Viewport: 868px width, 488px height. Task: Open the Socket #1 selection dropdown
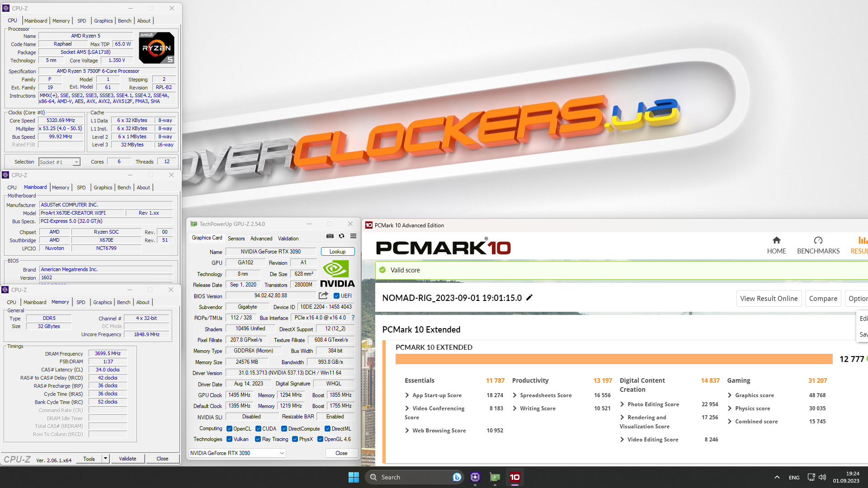[x=59, y=162]
